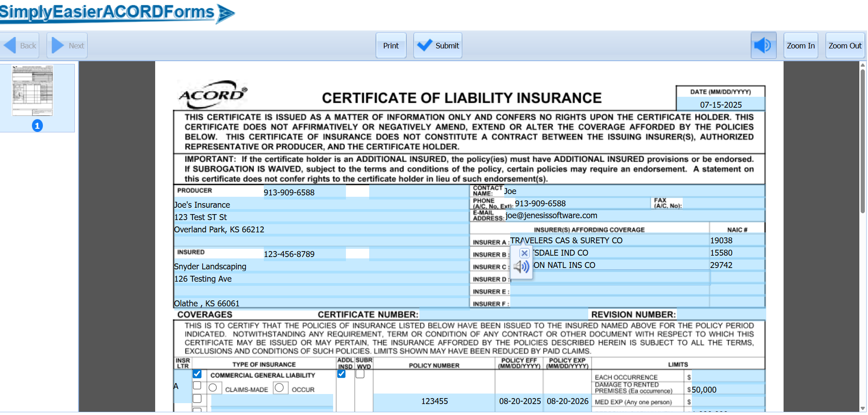868x415 pixels.
Task: Go to the Next page
Action: (x=67, y=46)
